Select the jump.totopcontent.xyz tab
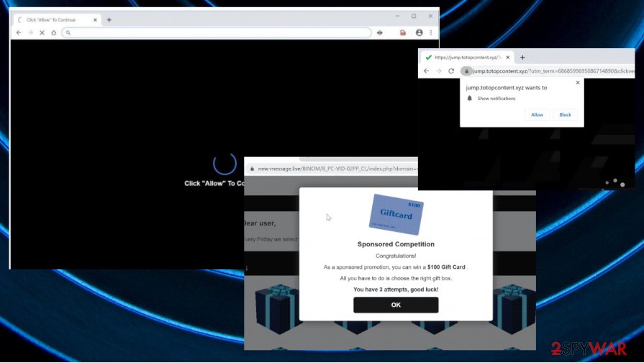644x363 pixels. click(x=468, y=58)
